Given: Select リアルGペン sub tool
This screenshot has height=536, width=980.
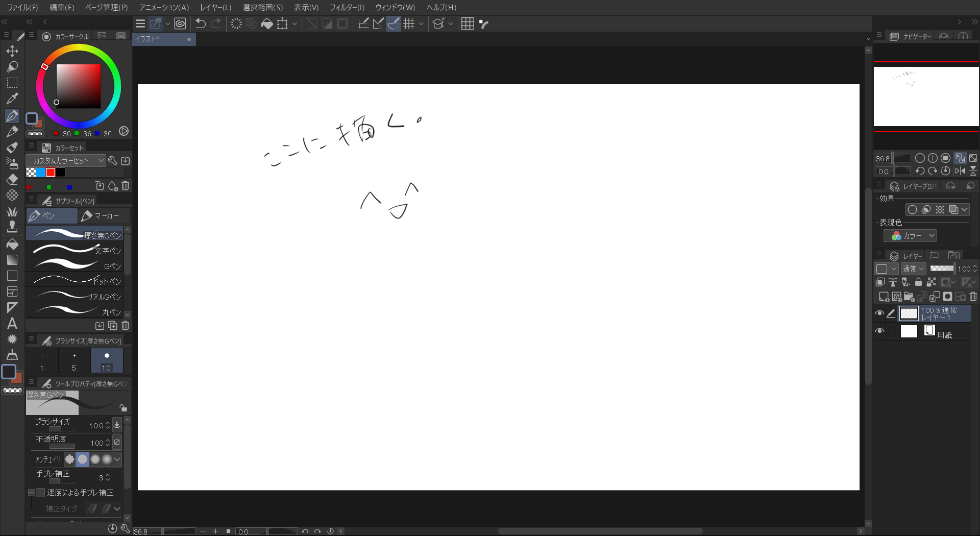Looking at the screenshot, I should click(x=75, y=296).
